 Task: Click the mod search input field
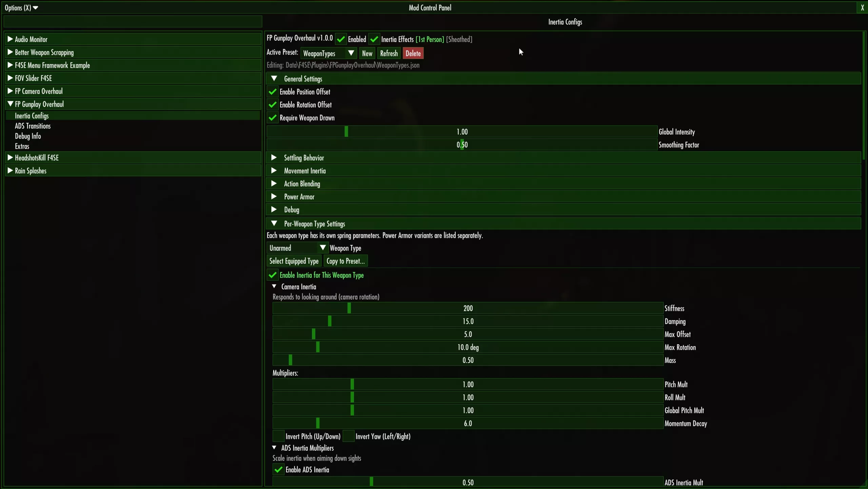133,21
